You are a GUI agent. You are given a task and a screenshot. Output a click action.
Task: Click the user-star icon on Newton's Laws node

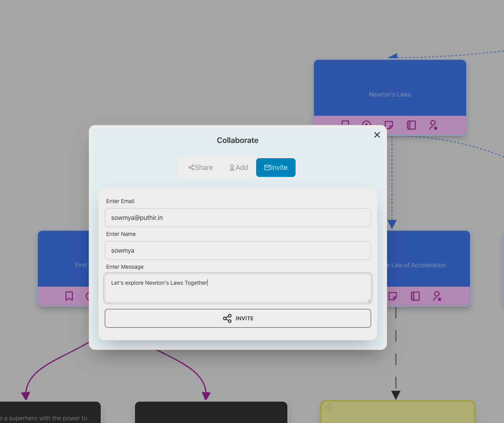433,125
